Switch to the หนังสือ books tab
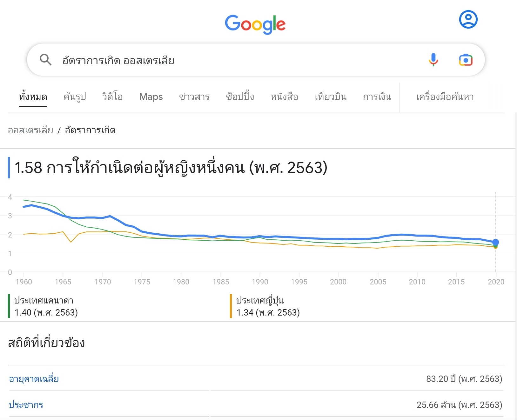The height and width of the screenshot is (420, 517). click(x=284, y=97)
